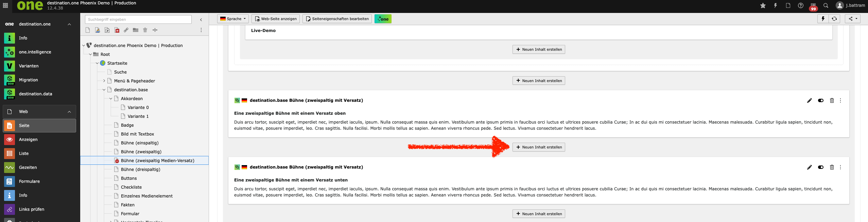The width and height of the screenshot is (868, 222).
Task: Delete the Versatz unten content element
Action: [832, 167]
